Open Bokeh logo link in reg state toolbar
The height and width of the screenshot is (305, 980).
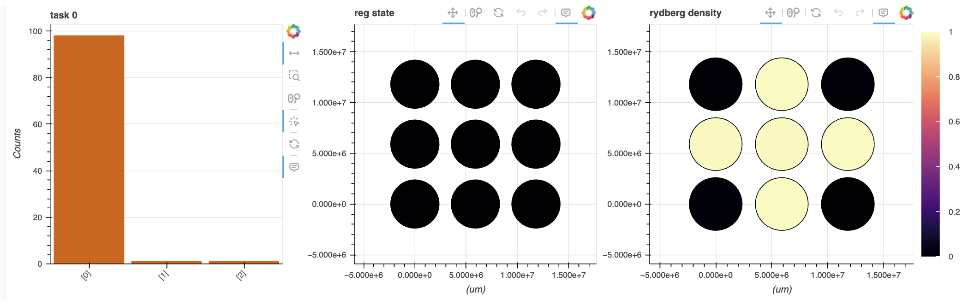point(589,13)
